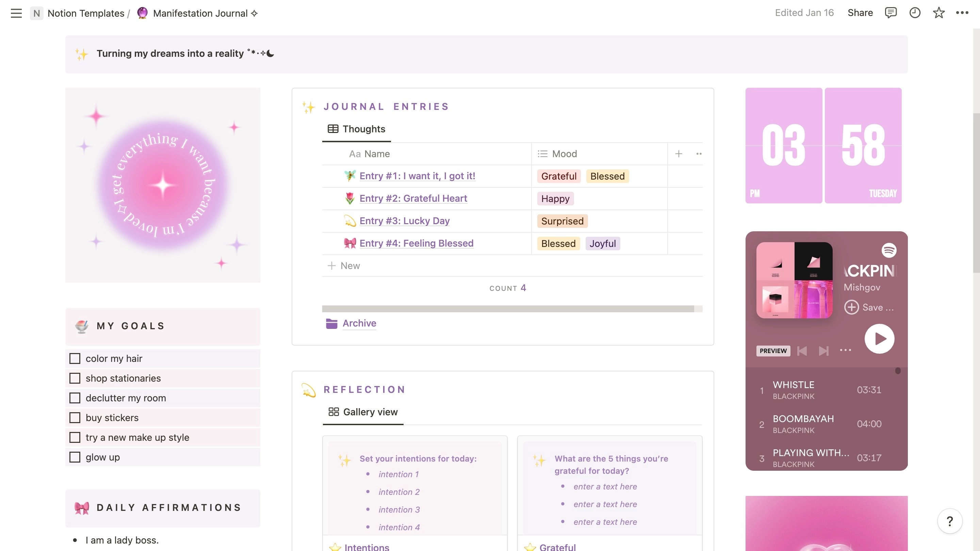
Task: Click the ribbon icon by Daily Affirmations
Action: [x=82, y=508]
